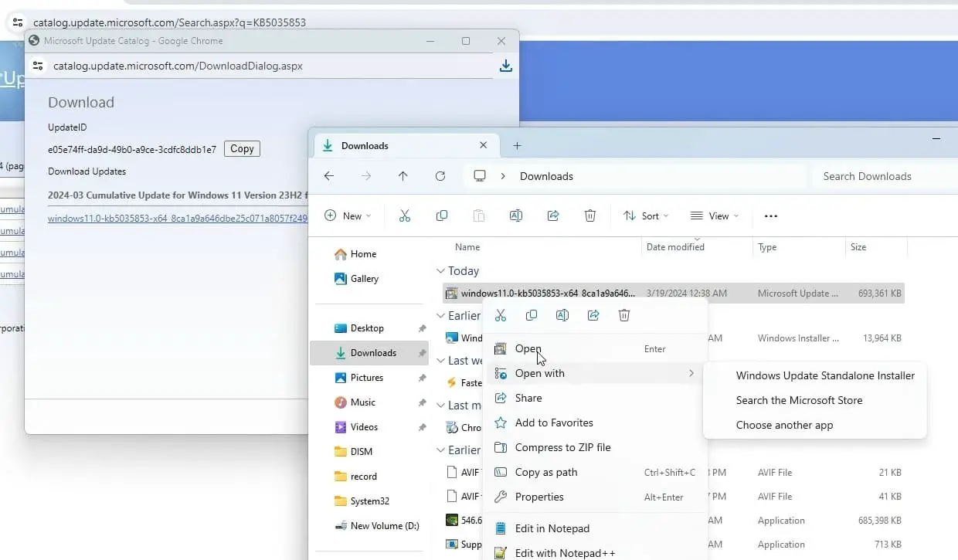This screenshot has height=560, width=958.
Task: Select Open in the context menu
Action: click(x=528, y=349)
